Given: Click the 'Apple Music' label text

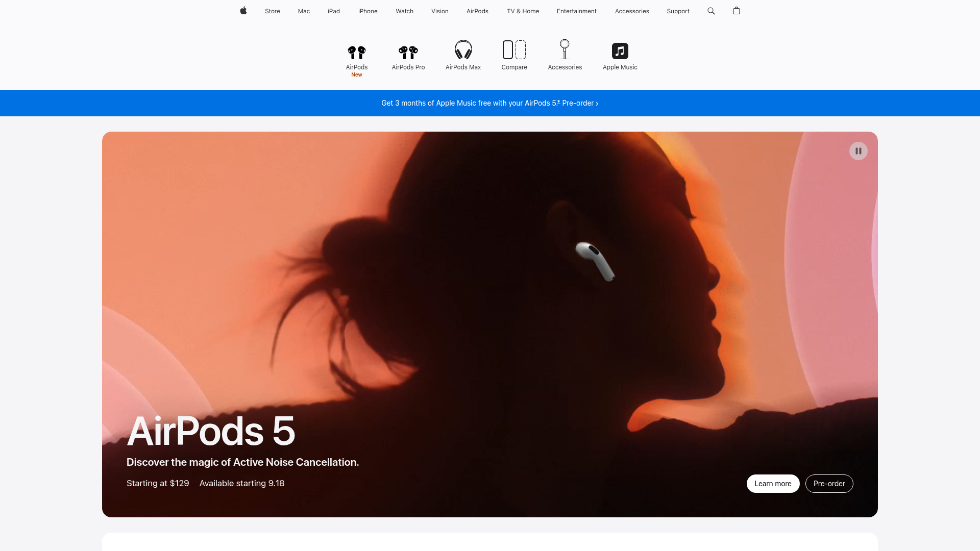Looking at the screenshot, I should (x=620, y=67).
